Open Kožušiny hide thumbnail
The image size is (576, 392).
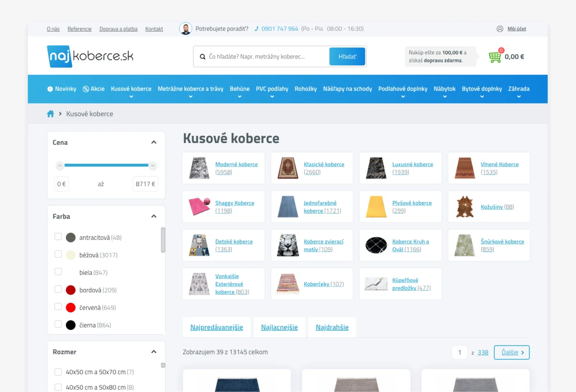465,207
